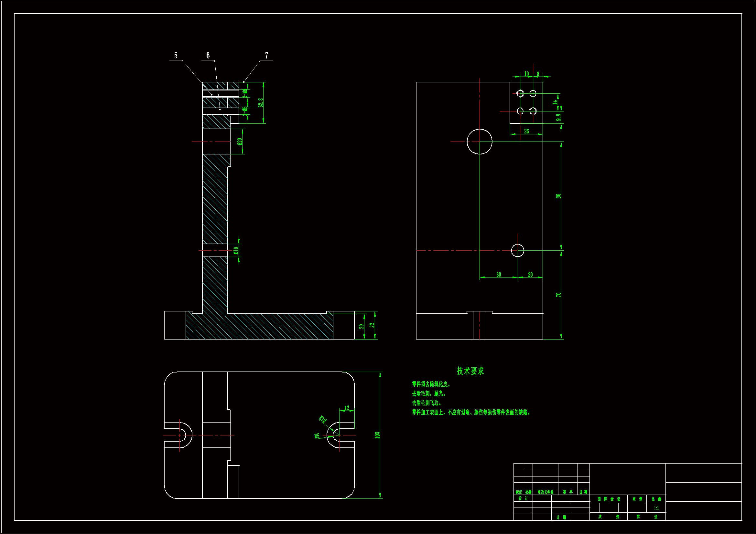Click the 86 vertical dimension text
This screenshot has width=756, height=534.
pyautogui.click(x=558, y=196)
